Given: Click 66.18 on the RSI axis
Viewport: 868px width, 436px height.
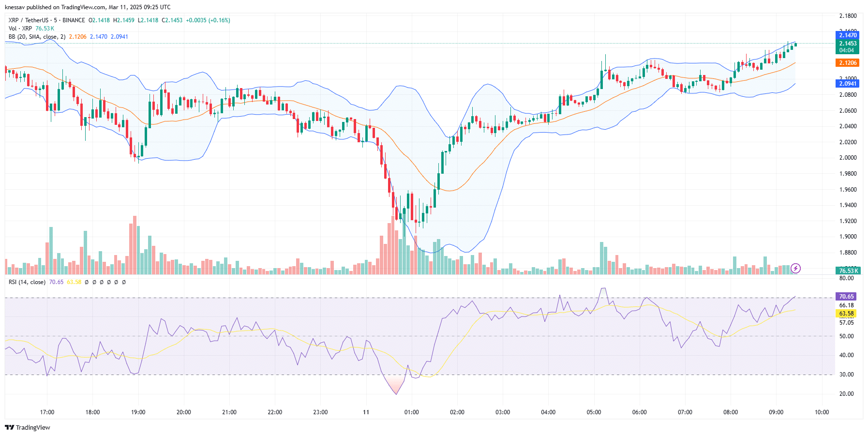Looking at the screenshot, I should point(846,305).
